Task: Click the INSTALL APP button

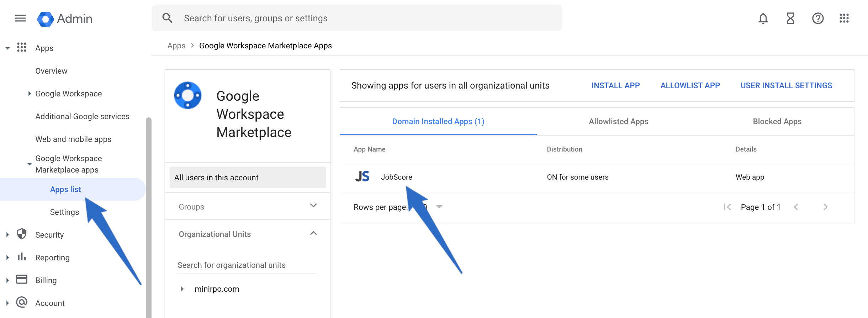Action: click(615, 85)
